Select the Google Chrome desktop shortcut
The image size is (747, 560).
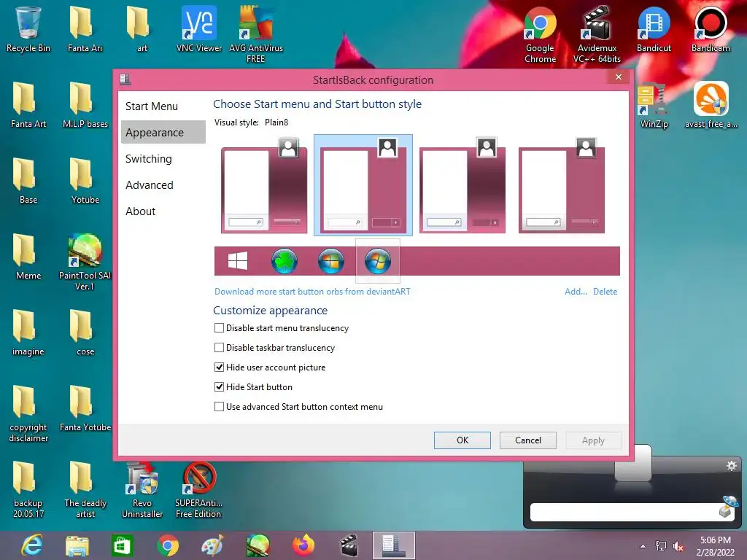541,34
